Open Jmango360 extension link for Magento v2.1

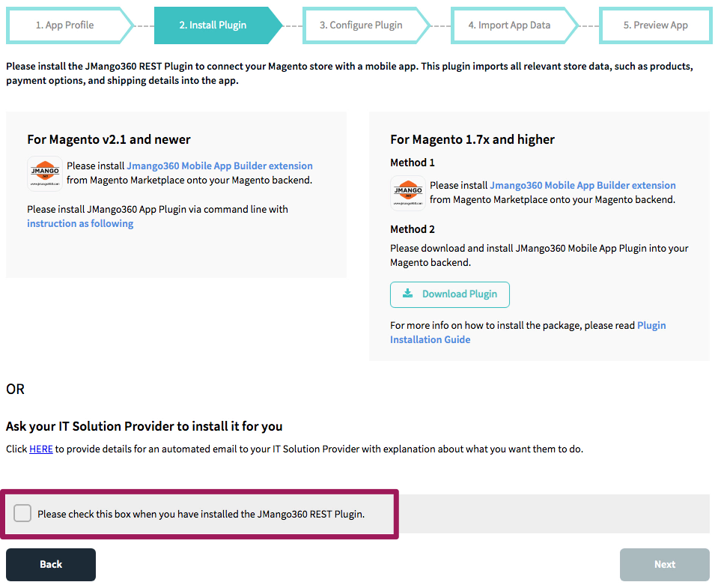point(220,166)
